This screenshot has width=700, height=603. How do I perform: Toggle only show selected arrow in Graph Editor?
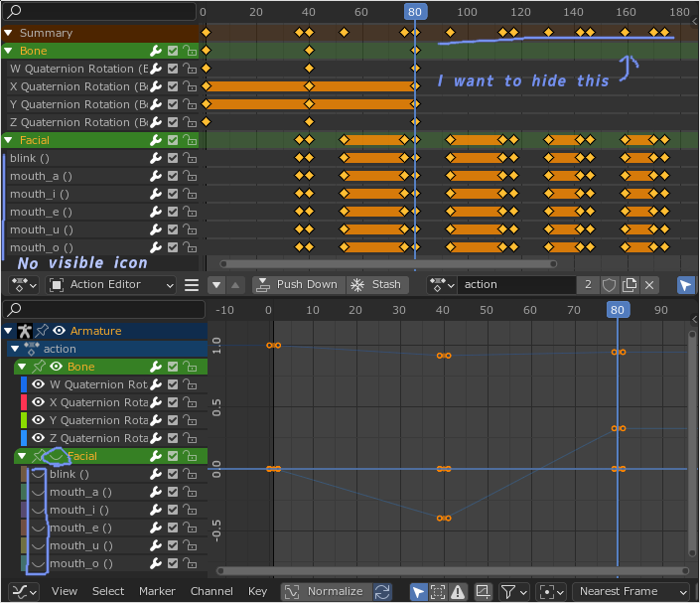[418, 591]
